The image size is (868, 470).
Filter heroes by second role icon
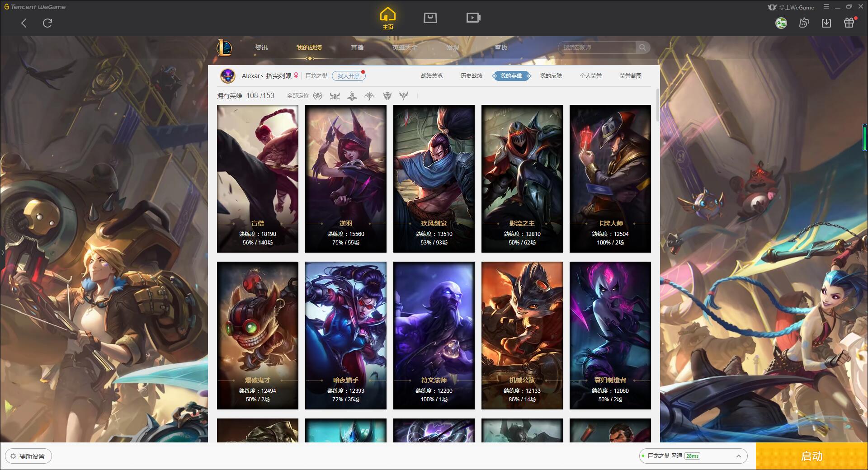335,96
